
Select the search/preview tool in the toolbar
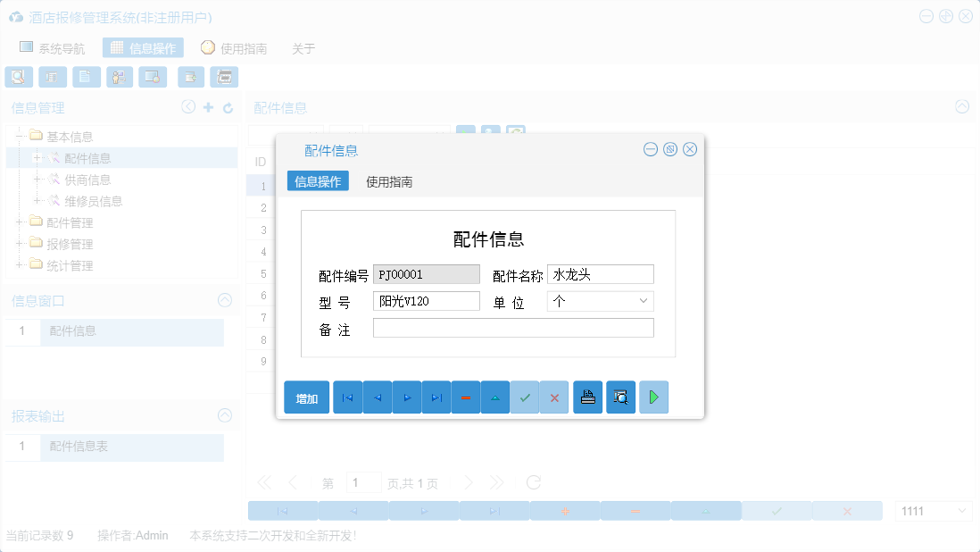click(18, 77)
